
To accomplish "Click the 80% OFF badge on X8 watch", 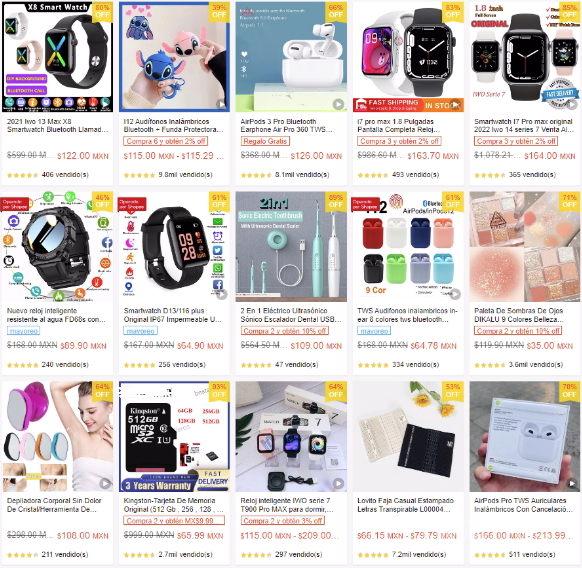I will coord(102,12).
